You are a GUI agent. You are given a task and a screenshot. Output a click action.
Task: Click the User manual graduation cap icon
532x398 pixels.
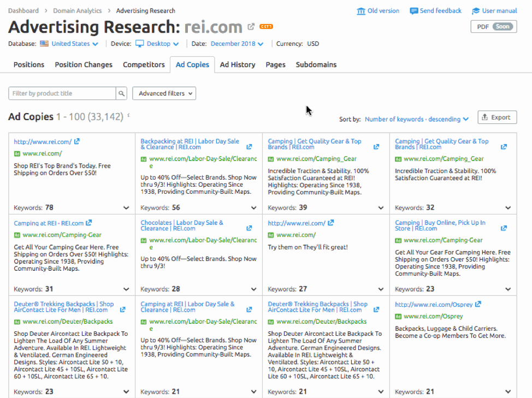476,11
